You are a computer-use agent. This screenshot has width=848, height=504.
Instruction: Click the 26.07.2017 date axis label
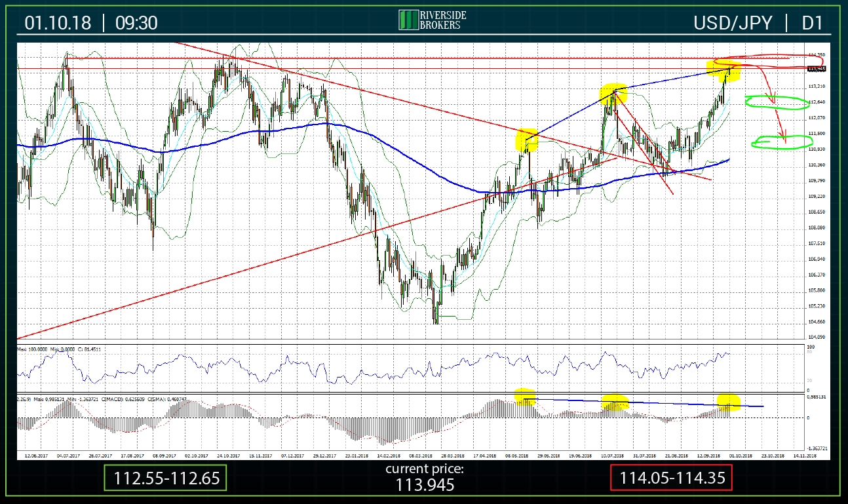click(101, 455)
